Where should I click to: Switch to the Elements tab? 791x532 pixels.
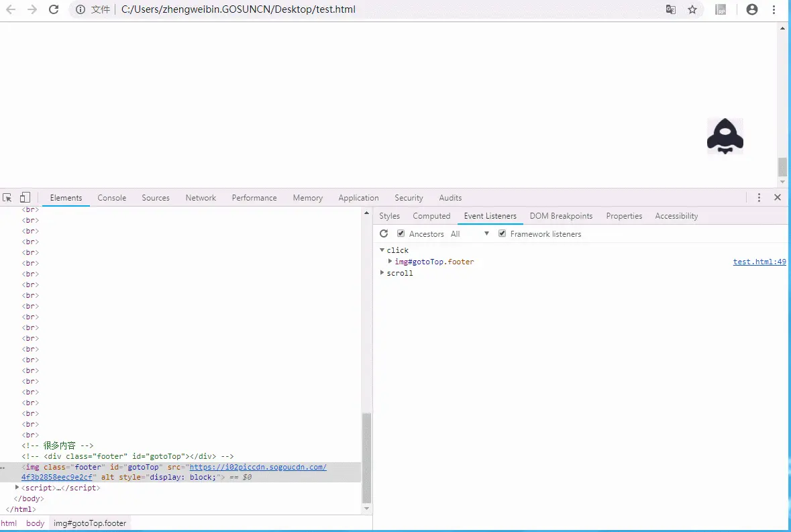(x=66, y=198)
